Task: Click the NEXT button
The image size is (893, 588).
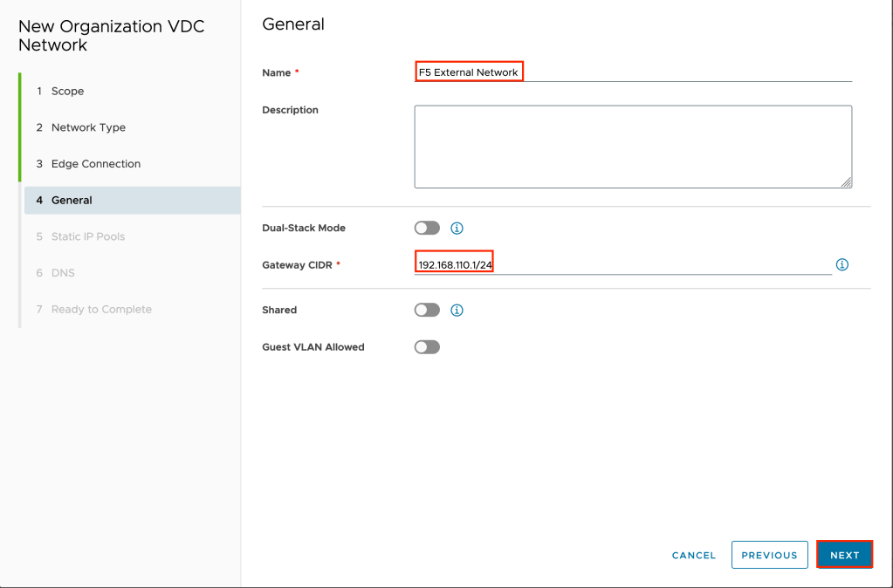Action: [x=844, y=555]
